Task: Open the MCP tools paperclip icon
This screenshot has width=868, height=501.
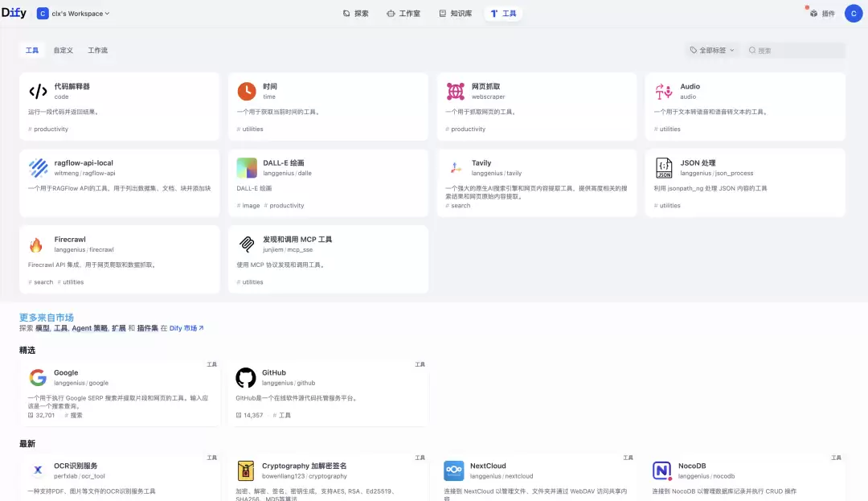Action: 247,244
